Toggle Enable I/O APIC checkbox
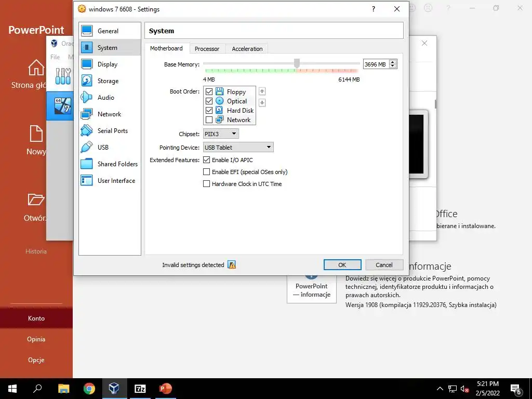The height and width of the screenshot is (399, 532). pyautogui.click(x=206, y=160)
